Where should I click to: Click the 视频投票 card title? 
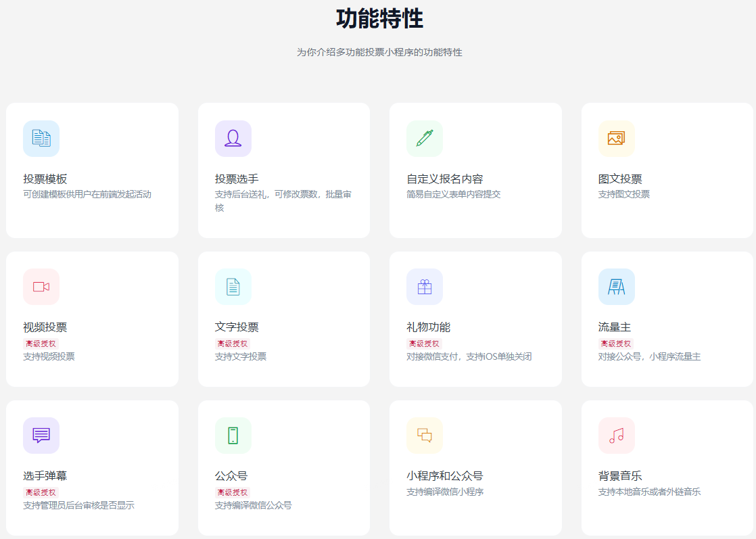(45, 327)
